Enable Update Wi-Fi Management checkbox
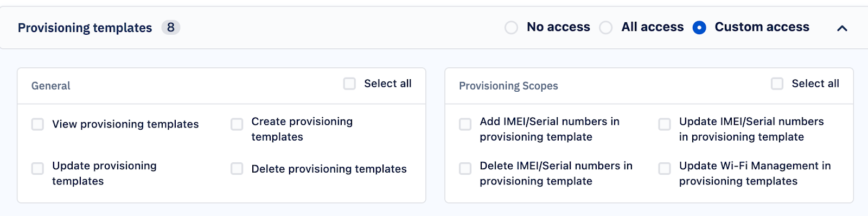This screenshot has height=216, width=868. [664, 168]
